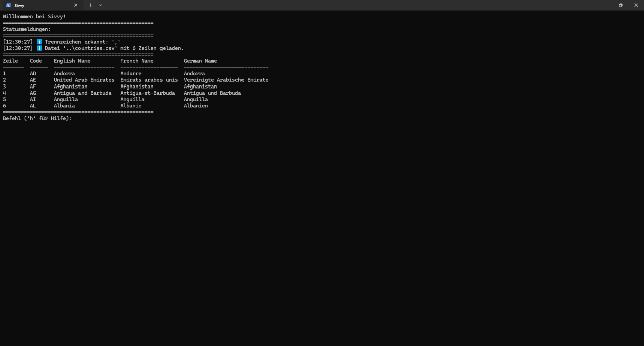This screenshot has height=346, width=644.
Task: Open a new terminal tab
Action: coord(90,5)
